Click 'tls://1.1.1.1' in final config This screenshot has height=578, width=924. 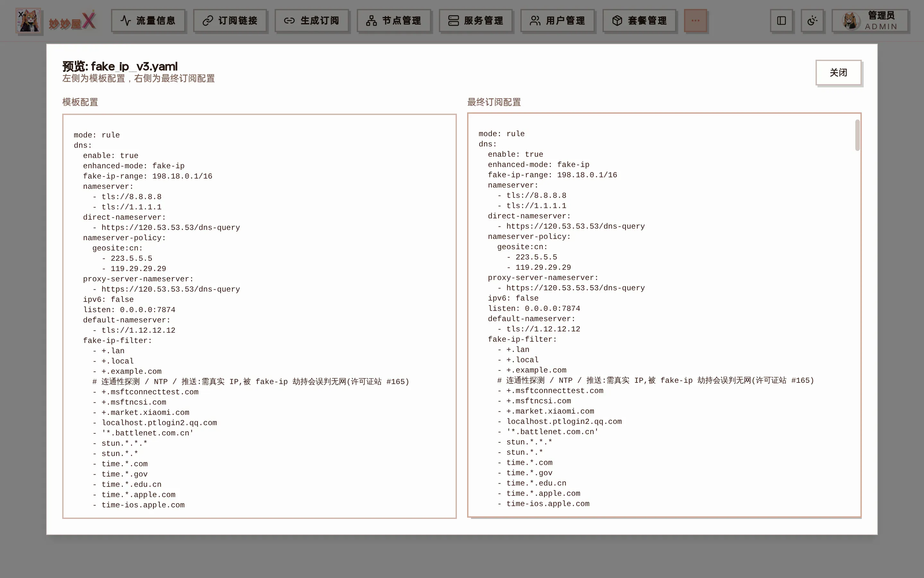[x=536, y=206]
